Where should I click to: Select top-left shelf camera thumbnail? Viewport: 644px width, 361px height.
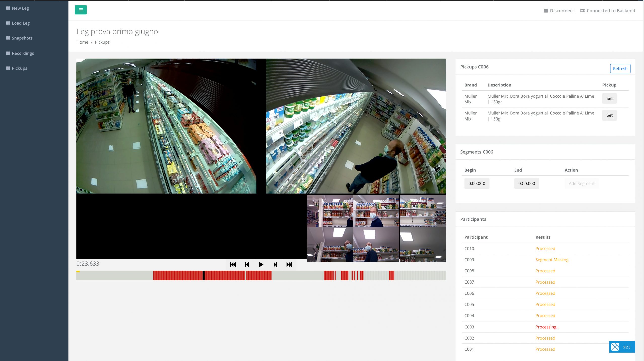[x=330, y=212]
